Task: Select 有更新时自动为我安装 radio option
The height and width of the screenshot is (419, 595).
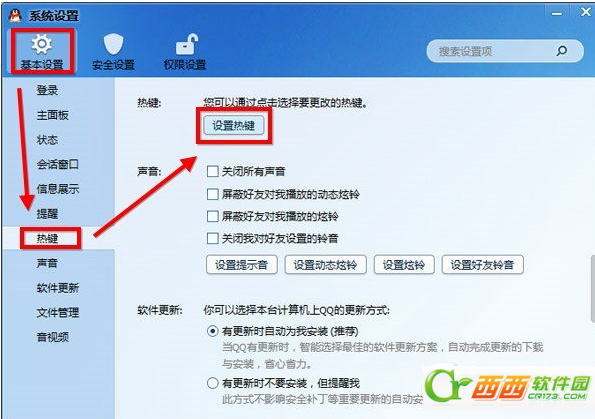Action: (212, 331)
